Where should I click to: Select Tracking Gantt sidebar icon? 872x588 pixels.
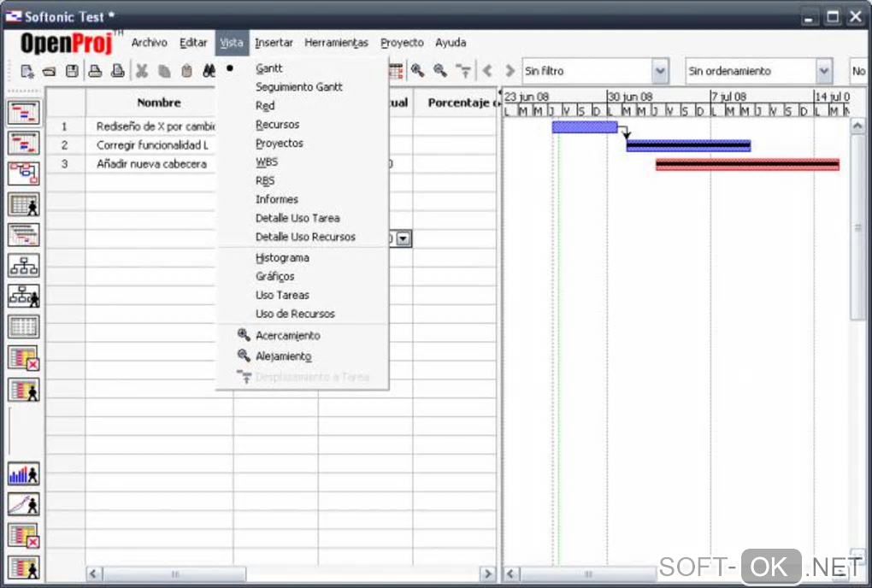pos(24,144)
